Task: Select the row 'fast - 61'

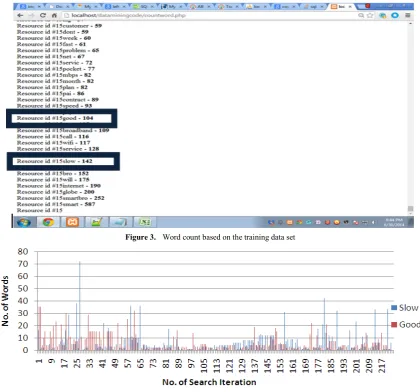Action: click(x=51, y=44)
